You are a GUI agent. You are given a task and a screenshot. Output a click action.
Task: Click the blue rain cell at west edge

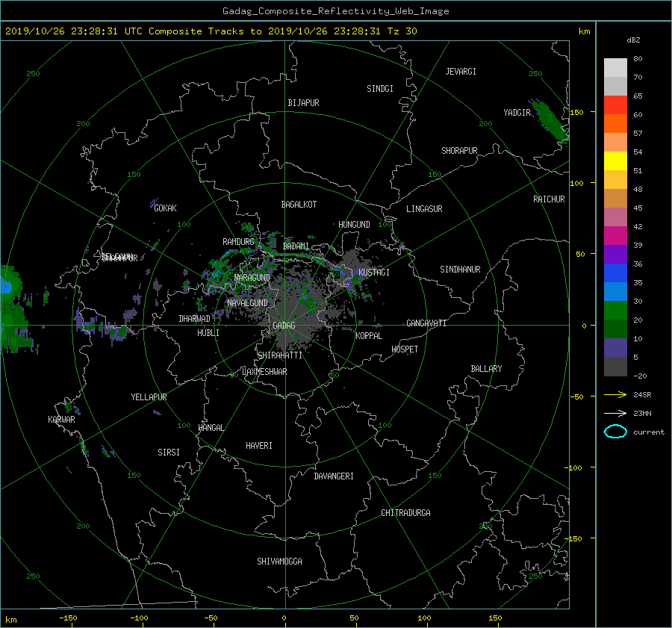(6, 286)
